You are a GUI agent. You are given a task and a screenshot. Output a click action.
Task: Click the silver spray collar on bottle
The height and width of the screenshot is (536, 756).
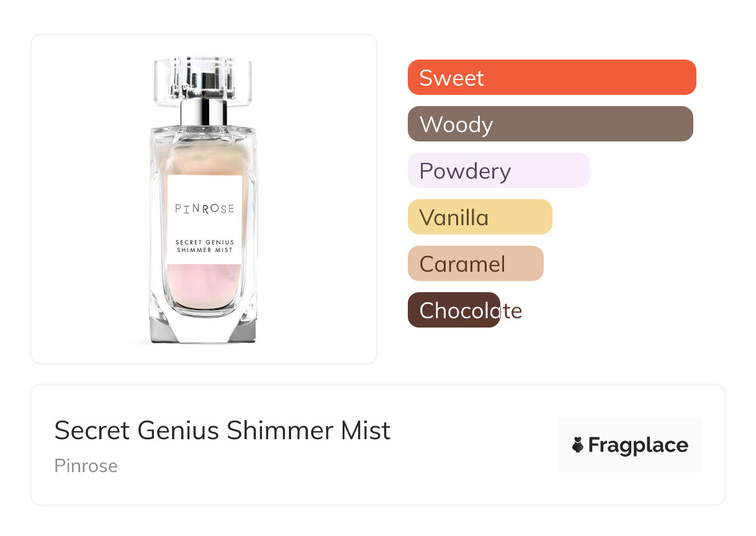click(x=204, y=113)
